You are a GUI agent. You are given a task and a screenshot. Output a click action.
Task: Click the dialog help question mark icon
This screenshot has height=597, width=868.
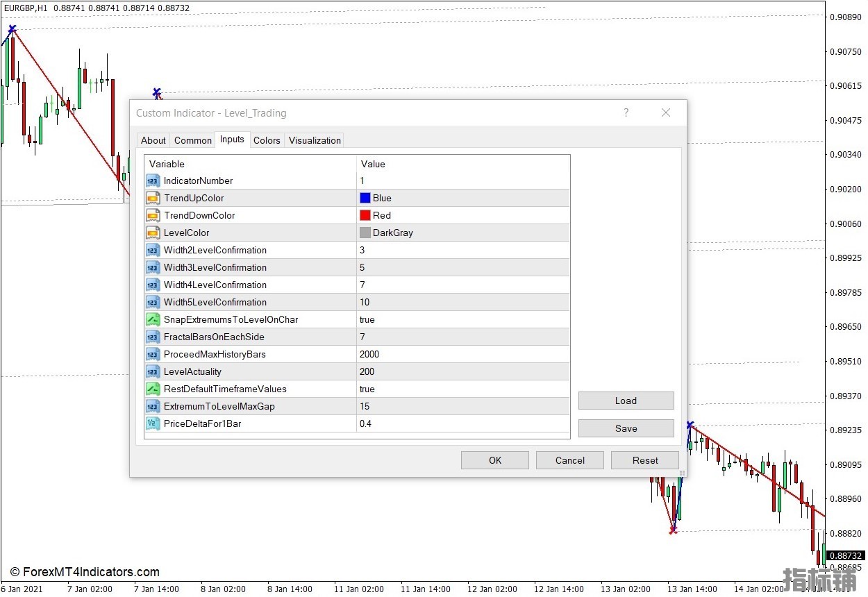[626, 112]
